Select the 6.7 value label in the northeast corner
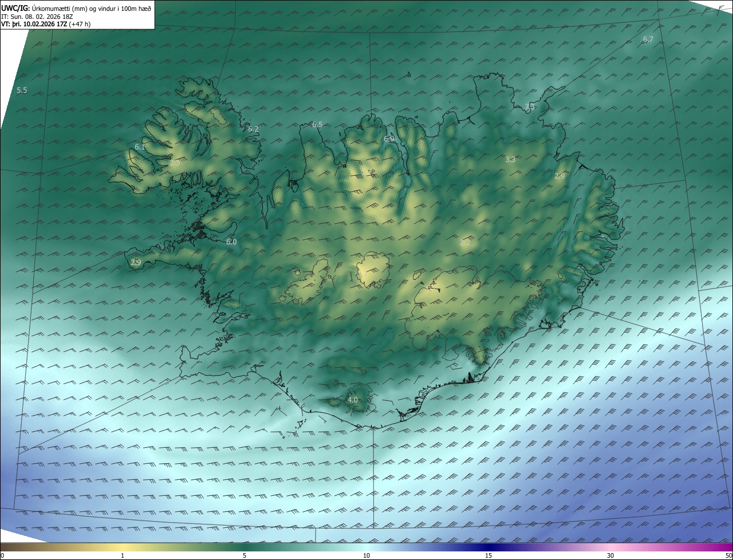Screen dimensions: 733x560 (648, 40)
